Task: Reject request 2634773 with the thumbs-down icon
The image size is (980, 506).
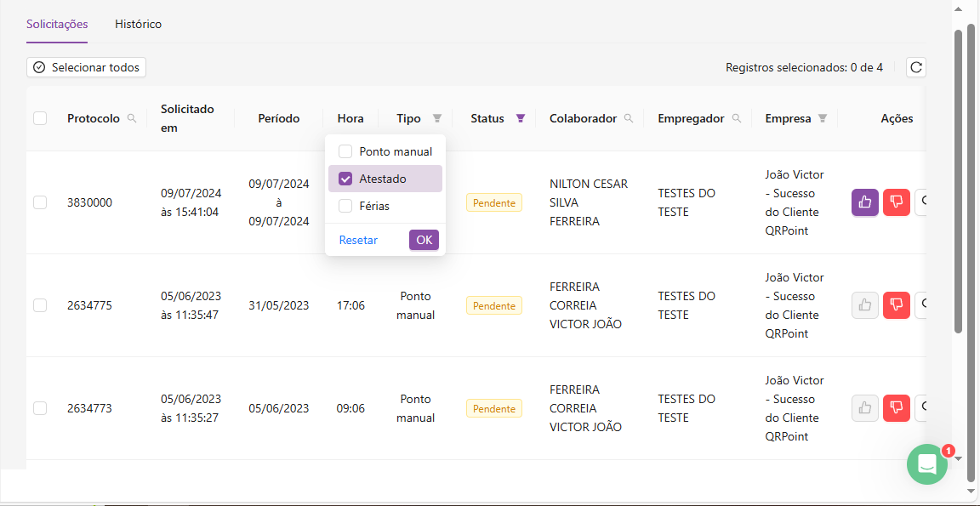Action: [x=896, y=408]
